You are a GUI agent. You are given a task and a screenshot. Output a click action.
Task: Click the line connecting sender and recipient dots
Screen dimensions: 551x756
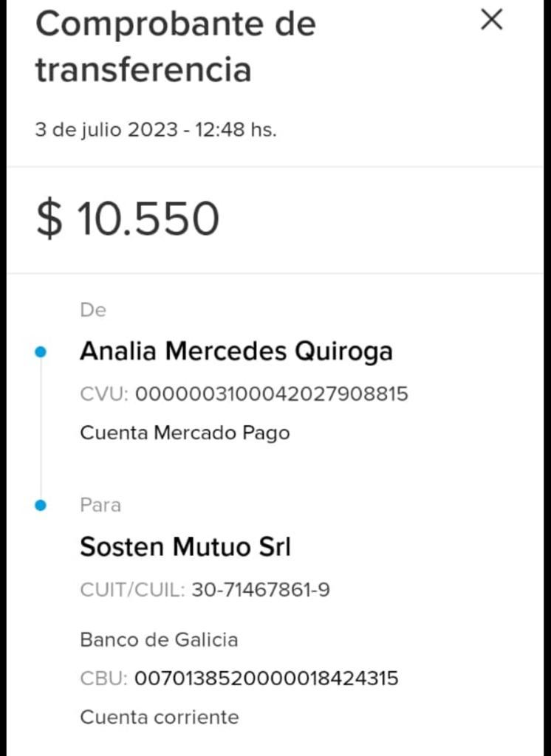41,428
